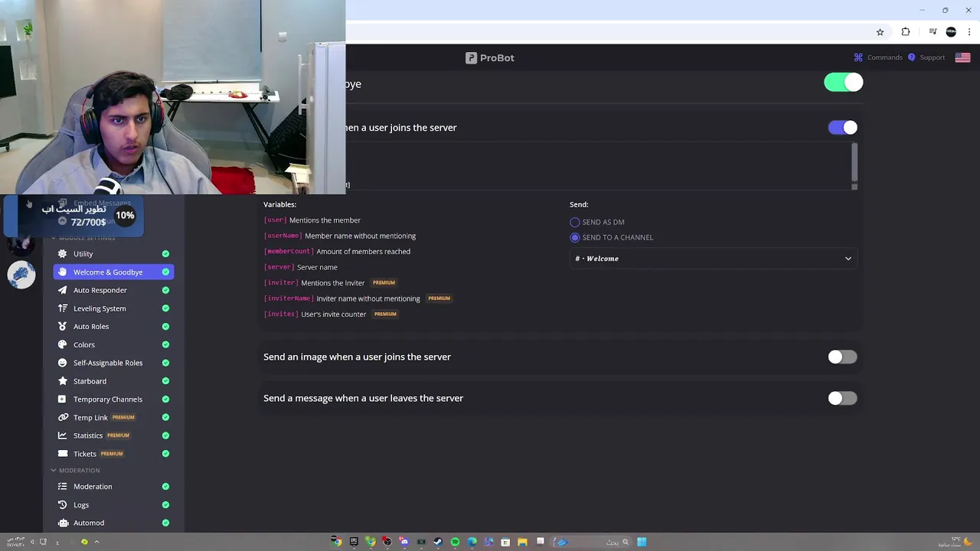980x551 pixels.
Task: Open the browser media control icon
Action: 933,32
